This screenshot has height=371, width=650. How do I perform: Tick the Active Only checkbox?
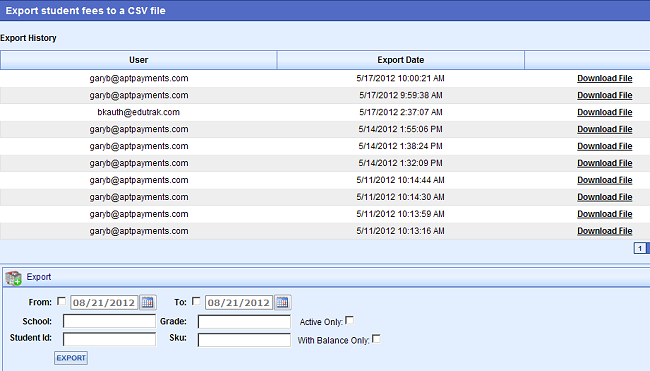pos(349,320)
